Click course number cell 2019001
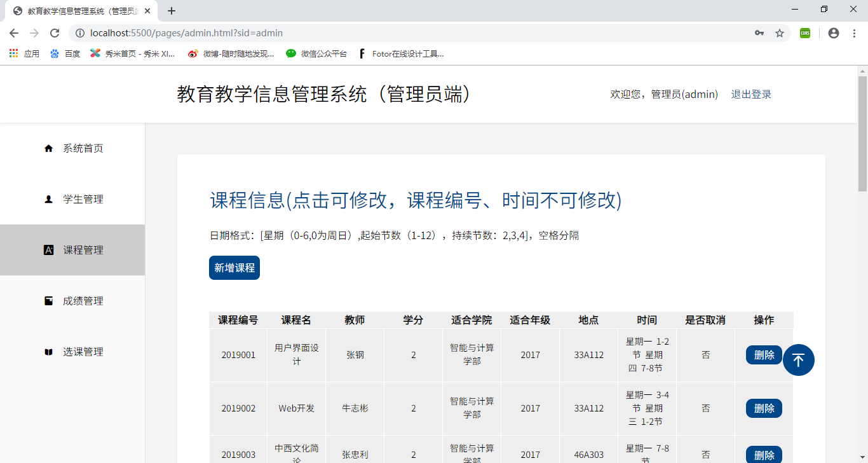The width and height of the screenshot is (868, 463). [x=238, y=355]
